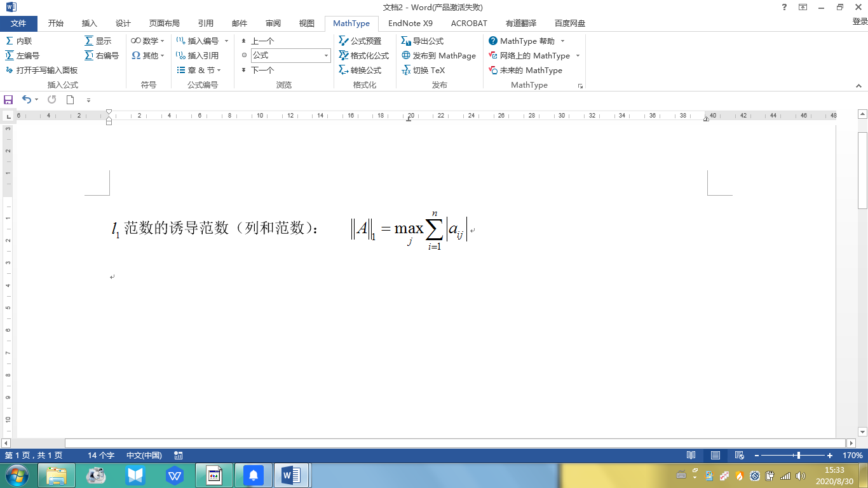Expand the 章 & 节 menu
The image size is (868, 488).
point(199,71)
